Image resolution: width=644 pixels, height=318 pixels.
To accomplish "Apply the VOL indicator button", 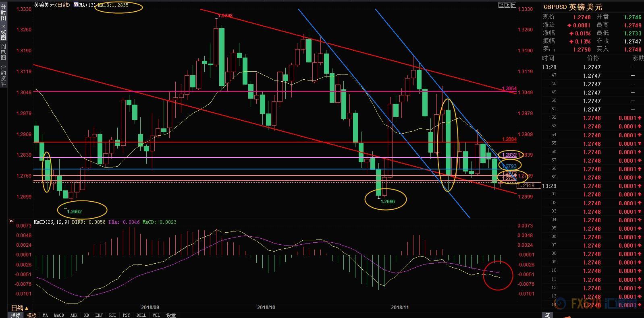I will click(156, 315).
